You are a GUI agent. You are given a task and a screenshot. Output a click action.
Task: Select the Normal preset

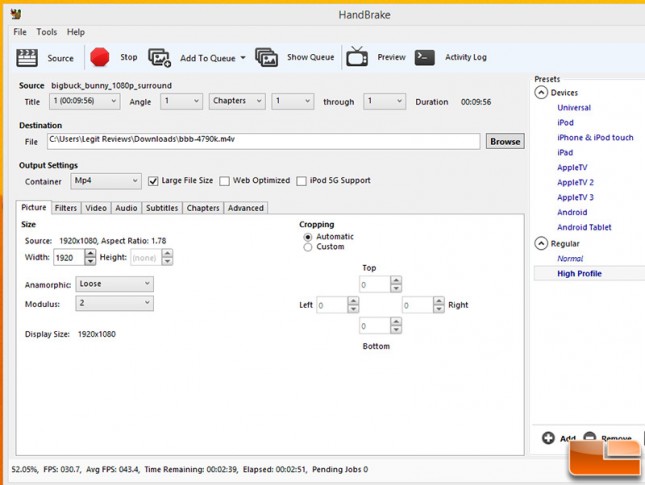click(570, 259)
